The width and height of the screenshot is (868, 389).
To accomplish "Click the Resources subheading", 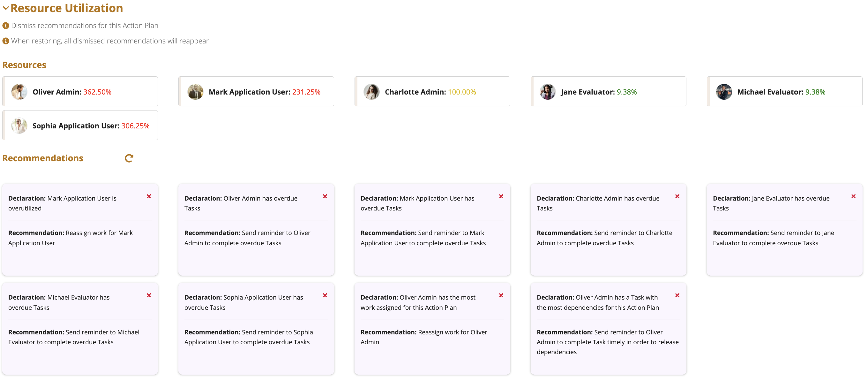I will tap(24, 65).
